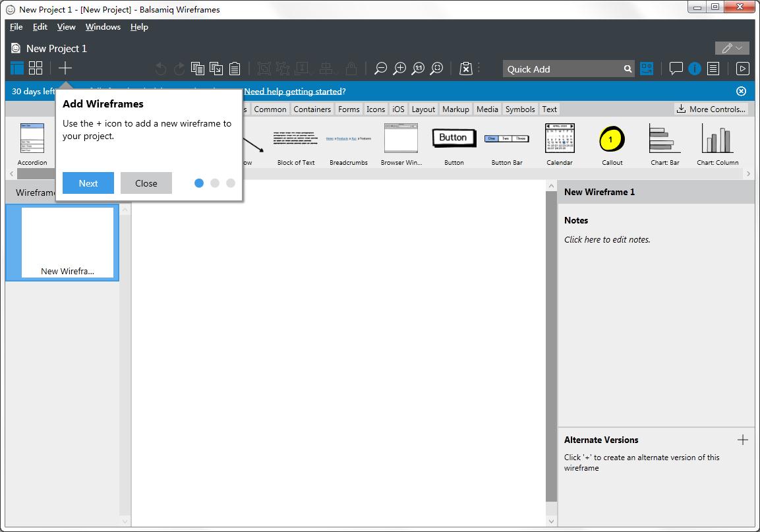Open the export pencil dropdown menu
The image size is (760, 532).
point(732,47)
